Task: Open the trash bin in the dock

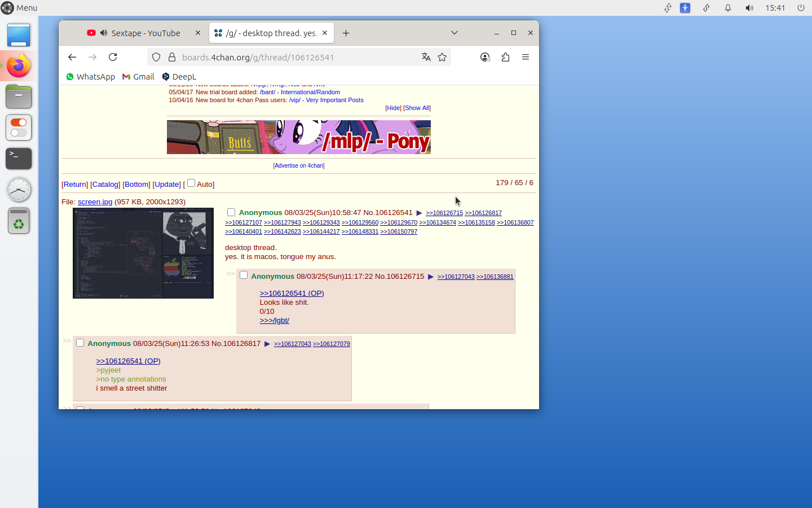Action: tap(19, 221)
